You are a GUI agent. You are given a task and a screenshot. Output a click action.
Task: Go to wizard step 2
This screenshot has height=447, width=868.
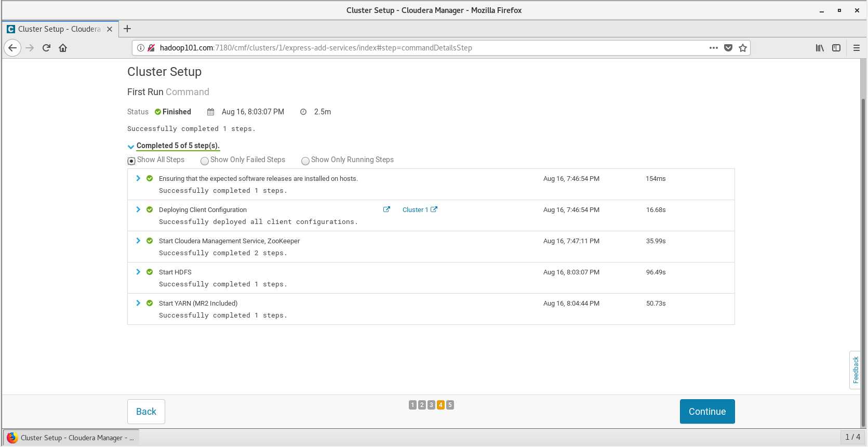[422, 405]
